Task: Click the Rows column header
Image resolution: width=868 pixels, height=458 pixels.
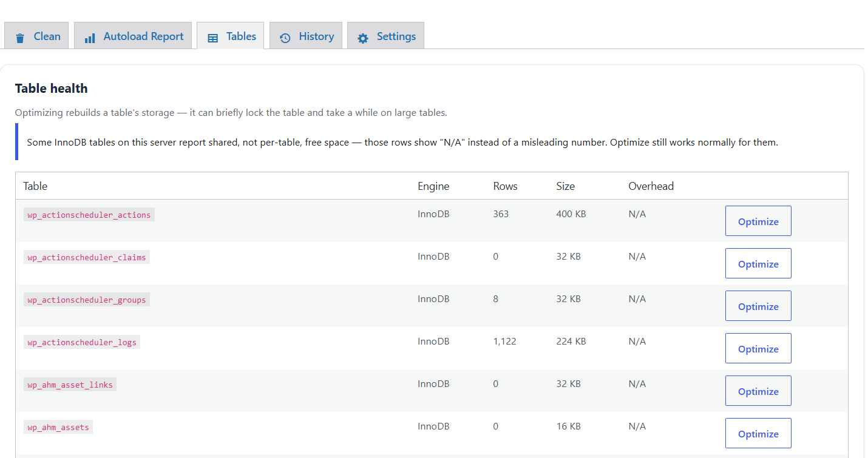Action: tap(505, 186)
